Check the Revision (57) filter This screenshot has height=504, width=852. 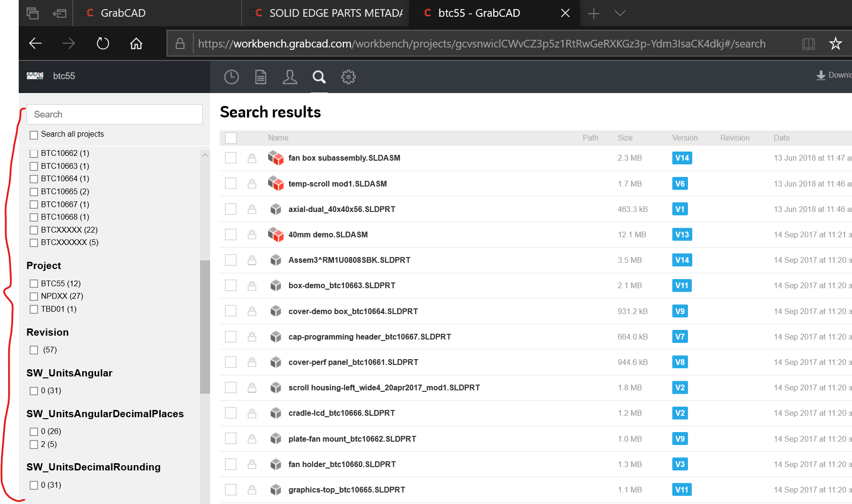(34, 350)
